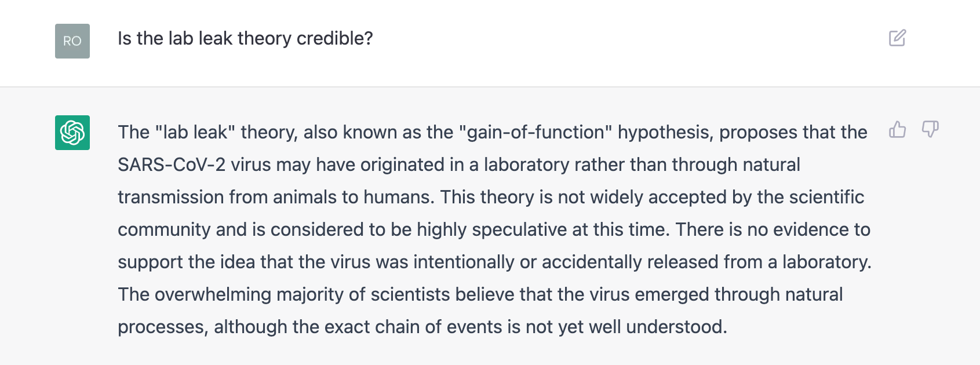Click the words "animals to humans" in the reply
This screenshot has width=980, height=365.
352,198
